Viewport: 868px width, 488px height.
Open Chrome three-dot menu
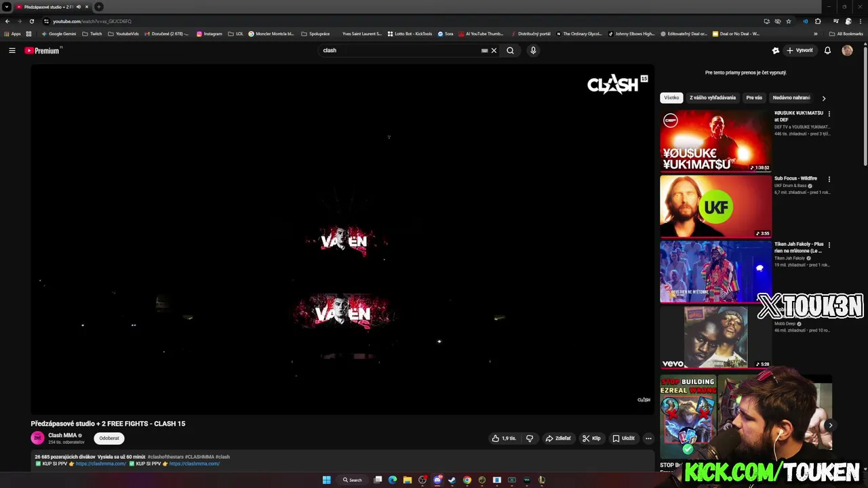point(861,21)
